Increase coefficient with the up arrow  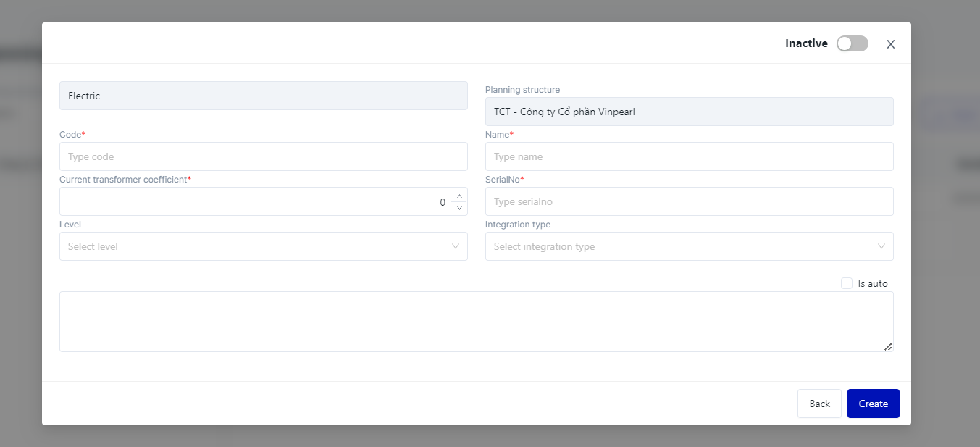pyautogui.click(x=459, y=196)
